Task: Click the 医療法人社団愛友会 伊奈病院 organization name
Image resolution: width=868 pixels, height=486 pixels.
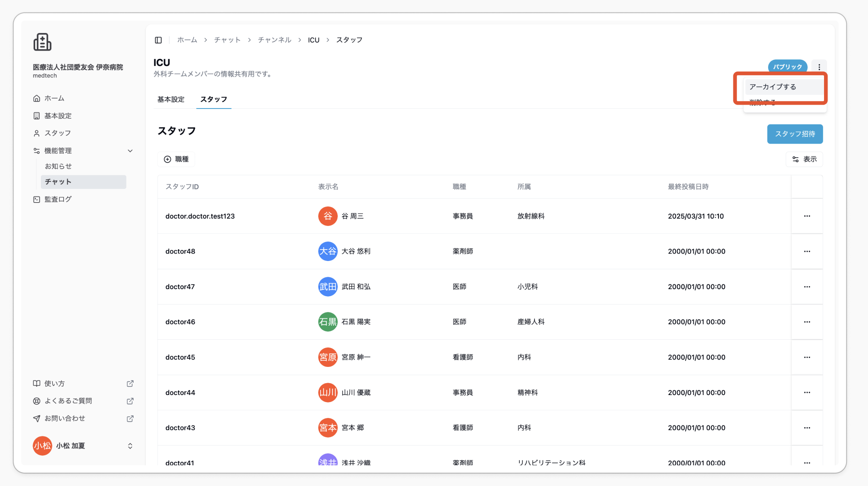Action: coord(78,67)
